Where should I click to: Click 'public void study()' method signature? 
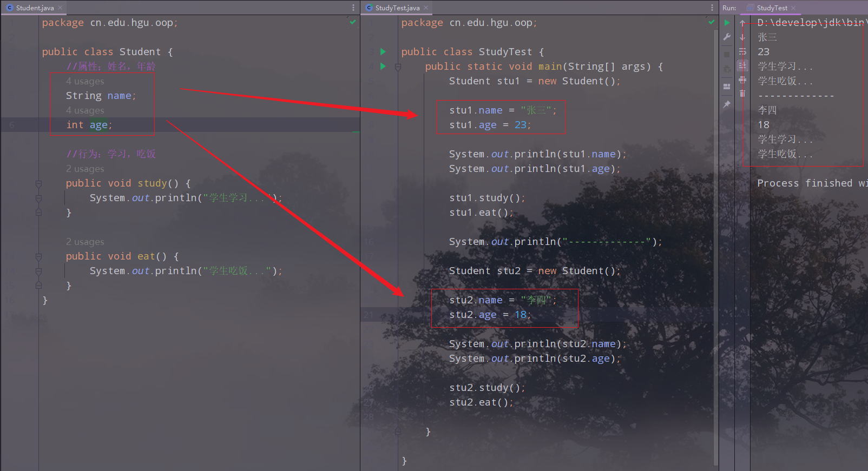128,183
